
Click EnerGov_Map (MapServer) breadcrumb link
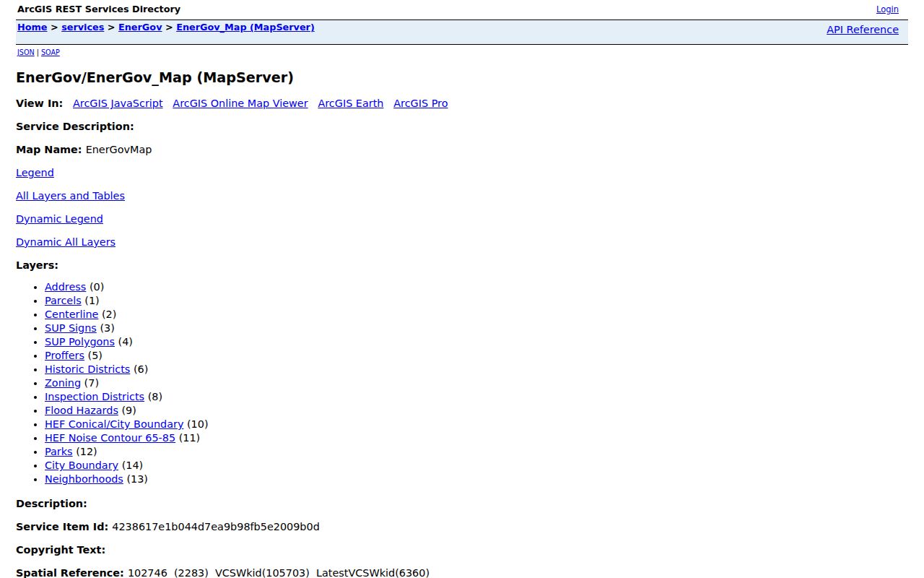coord(245,27)
